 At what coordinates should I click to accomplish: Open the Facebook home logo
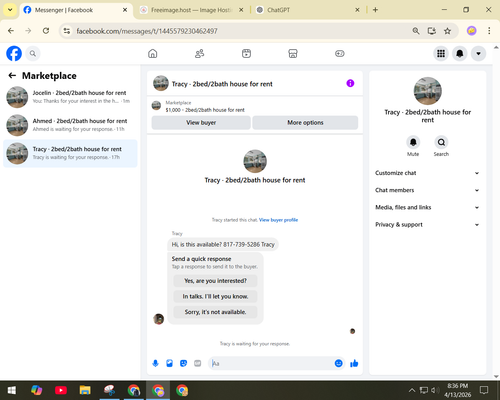tap(14, 53)
